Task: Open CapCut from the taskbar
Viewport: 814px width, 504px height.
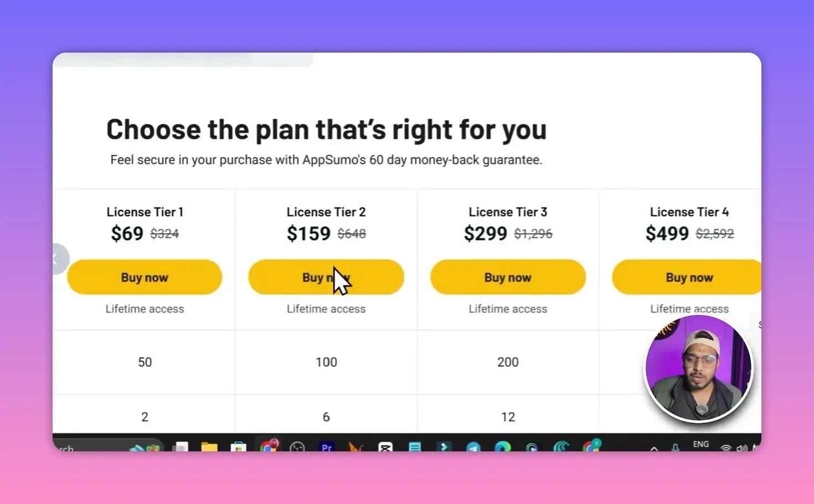Action: coord(384,446)
